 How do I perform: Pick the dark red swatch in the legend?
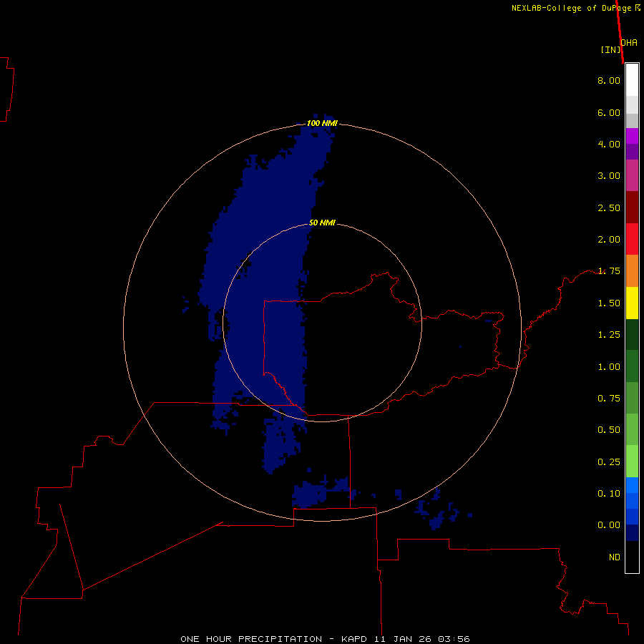(x=632, y=208)
